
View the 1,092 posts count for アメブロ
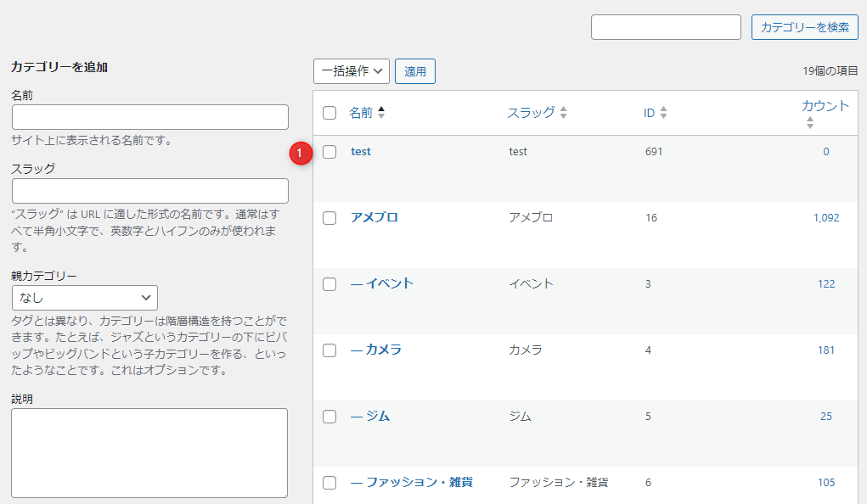click(x=825, y=218)
